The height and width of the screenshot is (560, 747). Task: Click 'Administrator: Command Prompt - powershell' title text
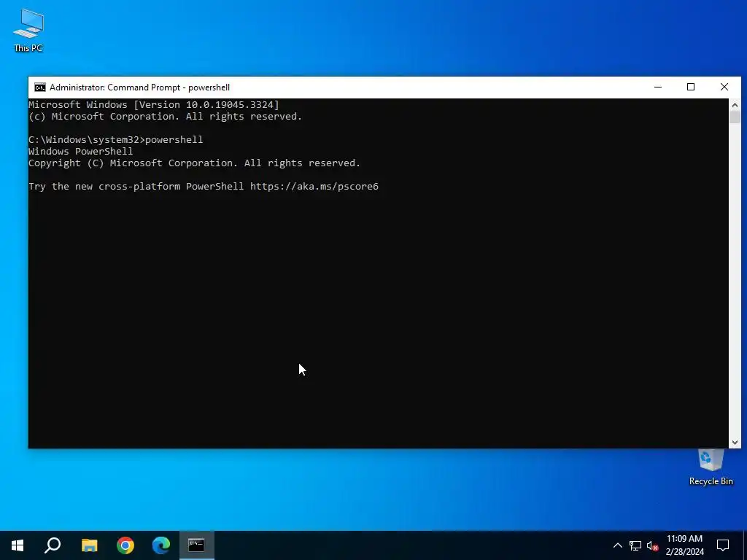[x=139, y=87]
